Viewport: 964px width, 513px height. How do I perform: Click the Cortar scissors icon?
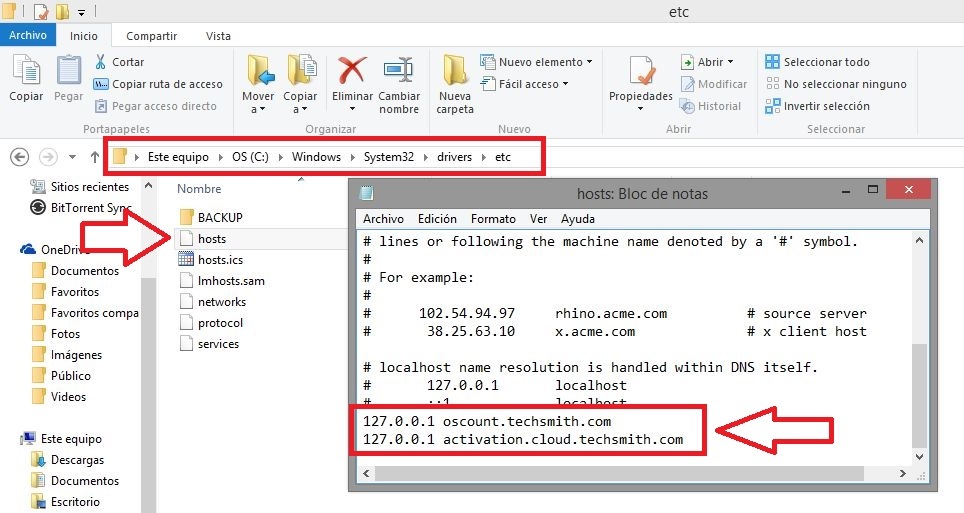pyautogui.click(x=101, y=62)
